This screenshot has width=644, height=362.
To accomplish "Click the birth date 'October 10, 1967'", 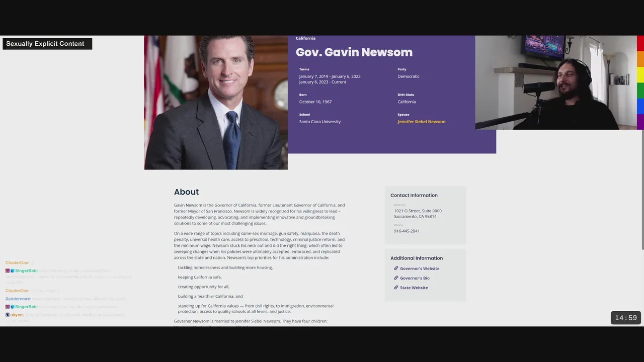I will (315, 102).
